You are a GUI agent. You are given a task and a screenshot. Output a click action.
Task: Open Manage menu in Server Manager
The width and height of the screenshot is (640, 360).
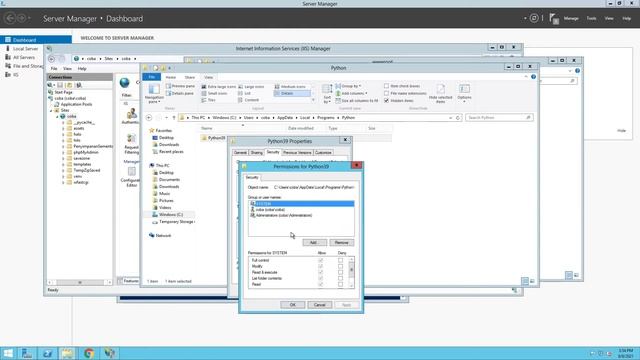[571, 18]
